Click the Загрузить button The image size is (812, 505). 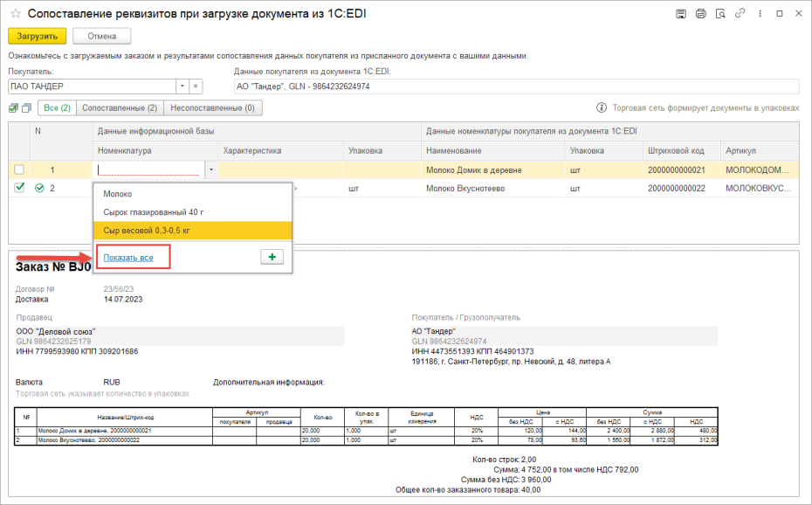pos(38,36)
